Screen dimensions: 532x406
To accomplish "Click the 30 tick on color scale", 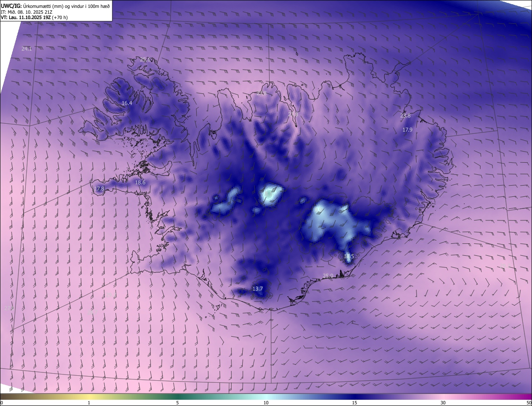I will [443, 403].
